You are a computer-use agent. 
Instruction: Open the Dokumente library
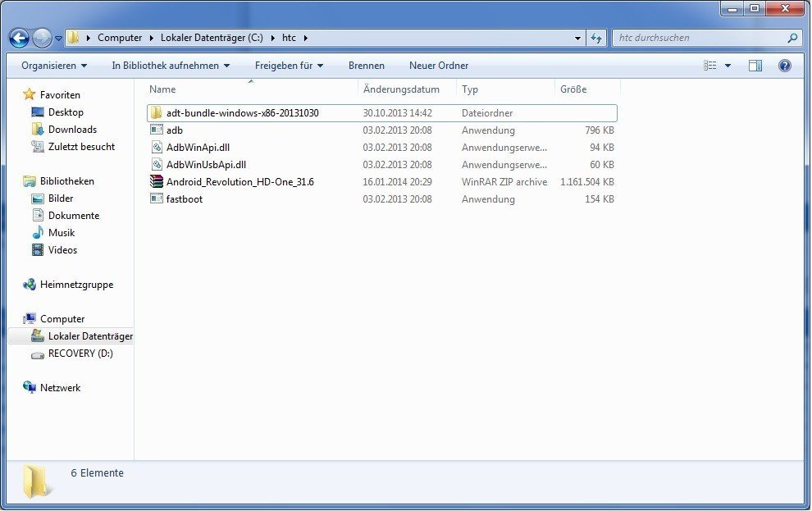74,216
